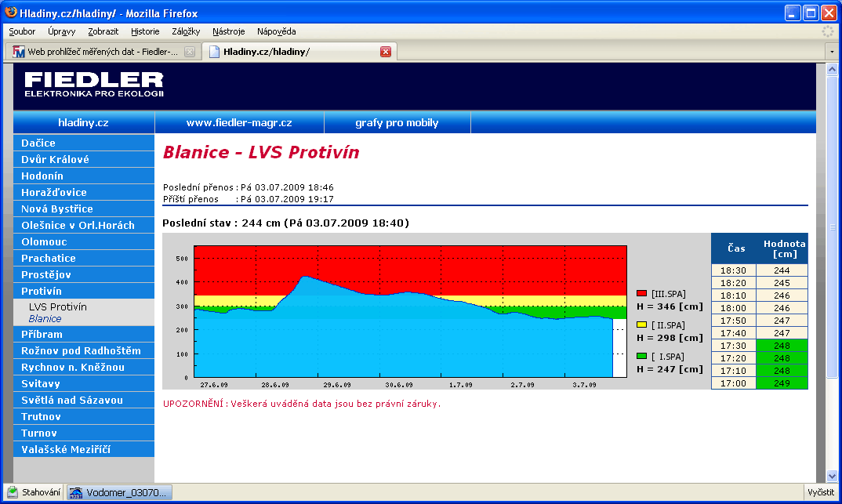Open the Soubor menu
Screen dimensions: 842x504
tap(22, 31)
